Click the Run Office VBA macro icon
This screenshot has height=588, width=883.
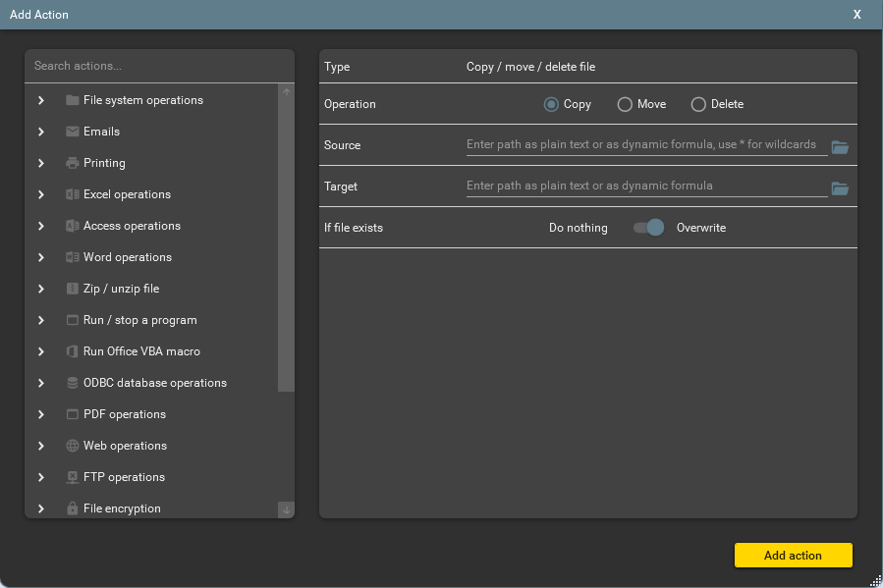coord(72,351)
